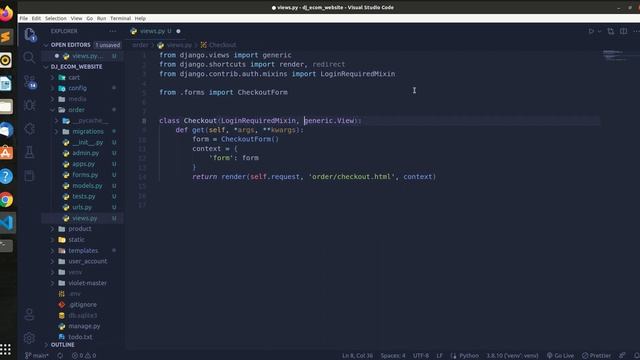Split the editor to the right
The image size is (640, 360).
[x=623, y=31]
